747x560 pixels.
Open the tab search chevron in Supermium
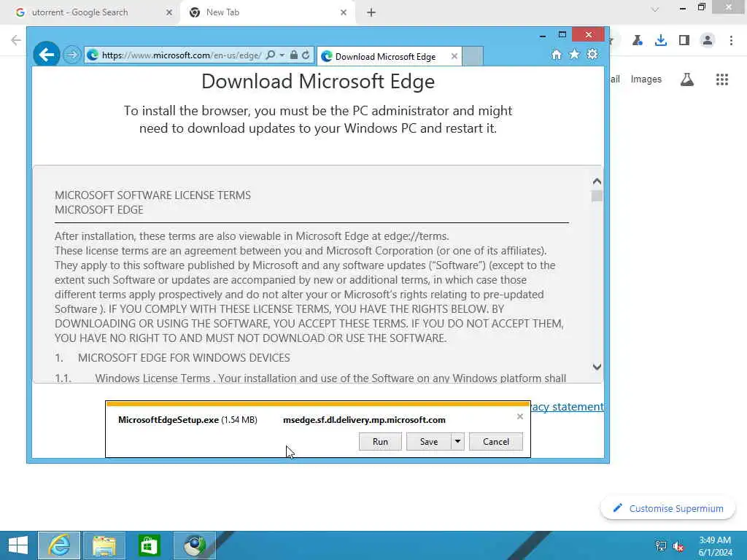click(655, 9)
